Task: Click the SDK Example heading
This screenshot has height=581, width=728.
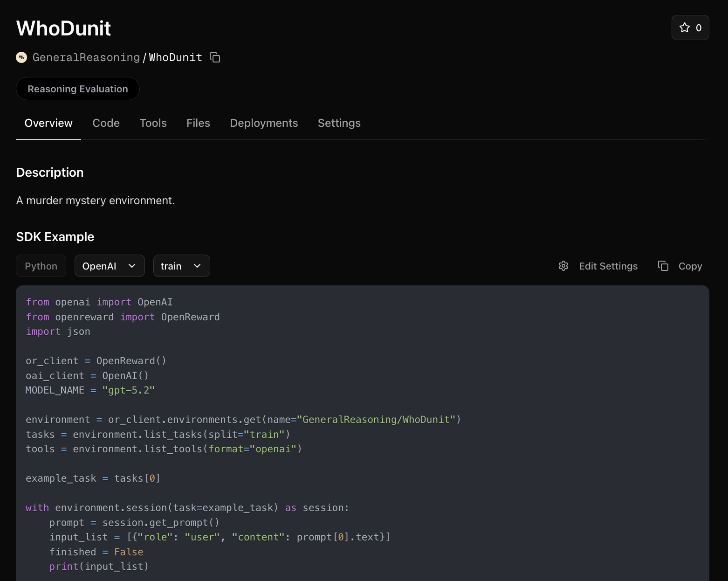Action: [55, 237]
